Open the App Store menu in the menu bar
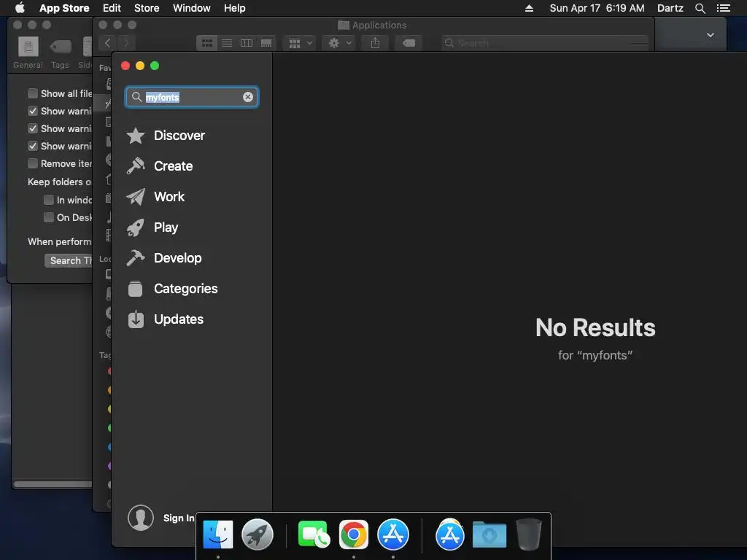747x560 pixels. click(64, 8)
